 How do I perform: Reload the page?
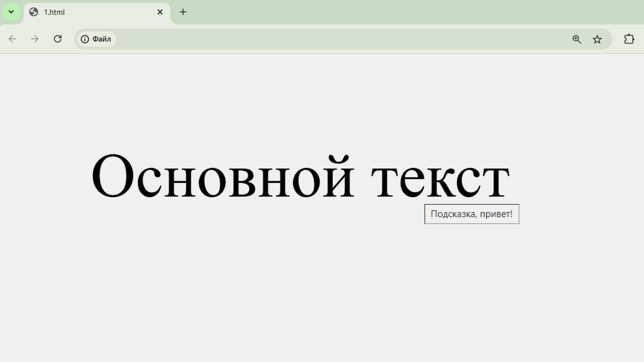tap(58, 39)
